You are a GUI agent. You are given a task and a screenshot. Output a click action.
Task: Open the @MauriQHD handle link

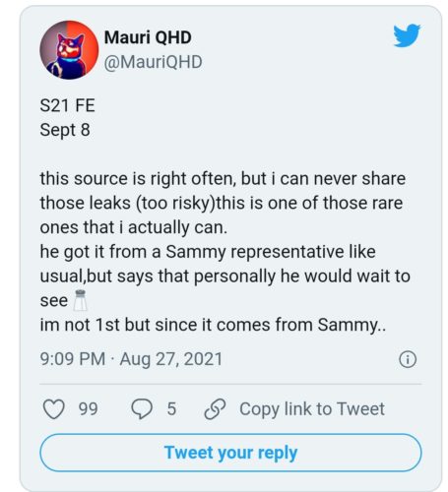tap(153, 62)
